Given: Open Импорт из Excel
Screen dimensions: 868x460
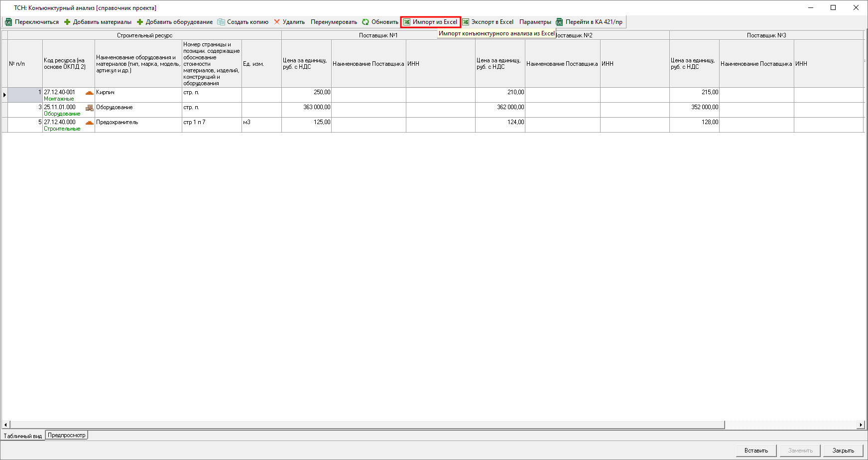Looking at the screenshot, I should pos(430,22).
